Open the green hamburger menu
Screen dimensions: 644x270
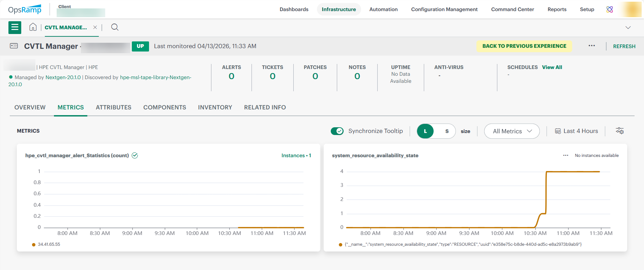[x=15, y=28]
